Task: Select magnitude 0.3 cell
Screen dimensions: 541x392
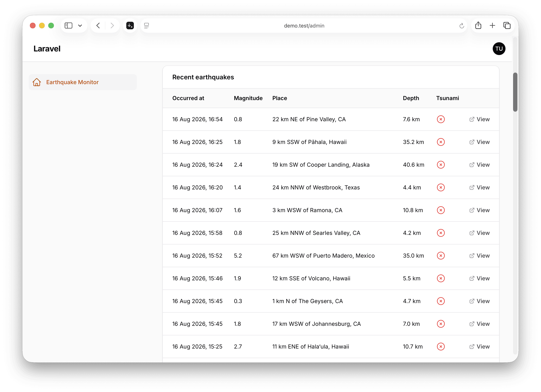Action: point(238,301)
